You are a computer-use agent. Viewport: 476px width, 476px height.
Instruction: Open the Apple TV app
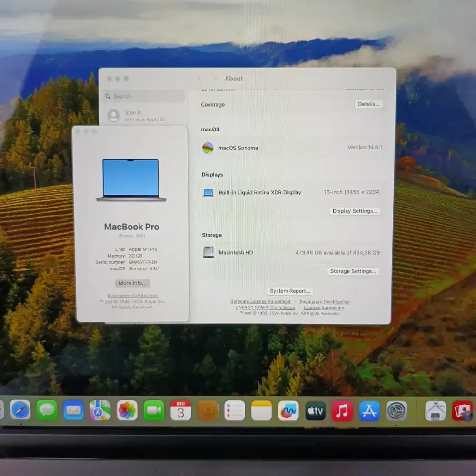tap(315, 409)
